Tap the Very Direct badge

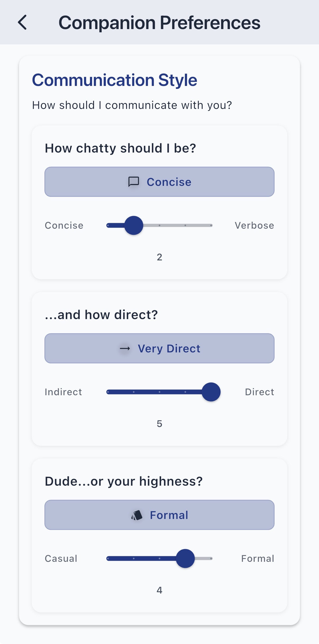pyautogui.click(x=159, y=348)
